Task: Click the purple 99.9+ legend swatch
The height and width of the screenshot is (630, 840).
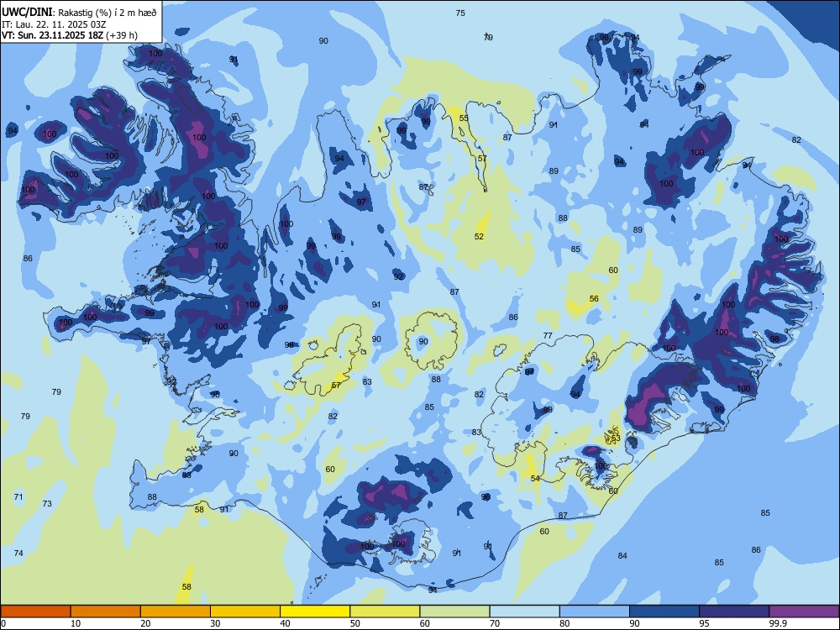Action: point(804,612)
